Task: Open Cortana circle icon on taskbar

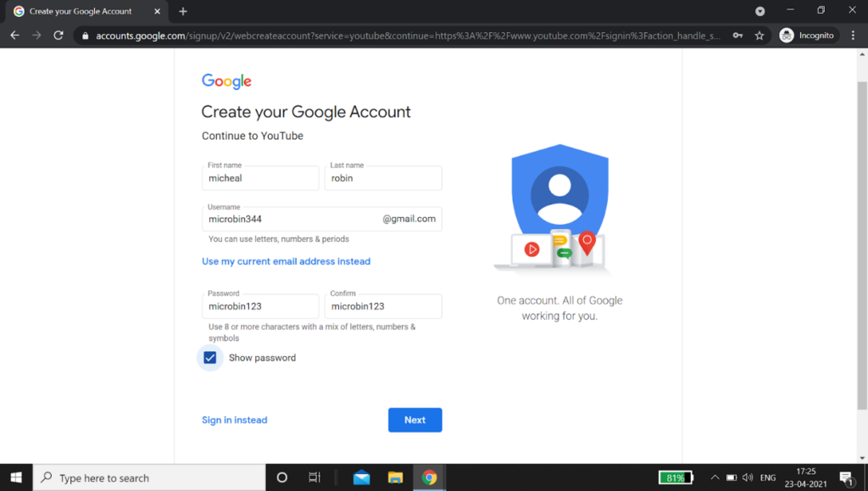Action: tap(281, 477)
